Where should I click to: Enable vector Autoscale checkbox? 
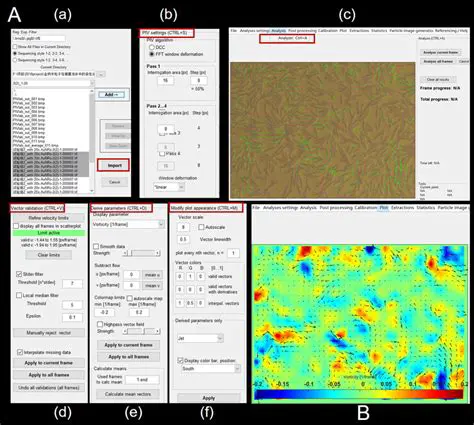[201, 227]
